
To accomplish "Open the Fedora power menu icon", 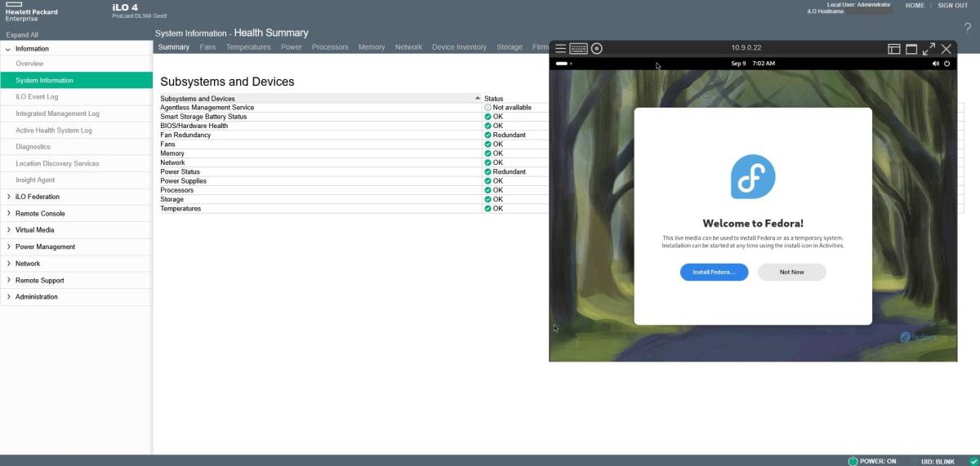I will coord(947,63).
